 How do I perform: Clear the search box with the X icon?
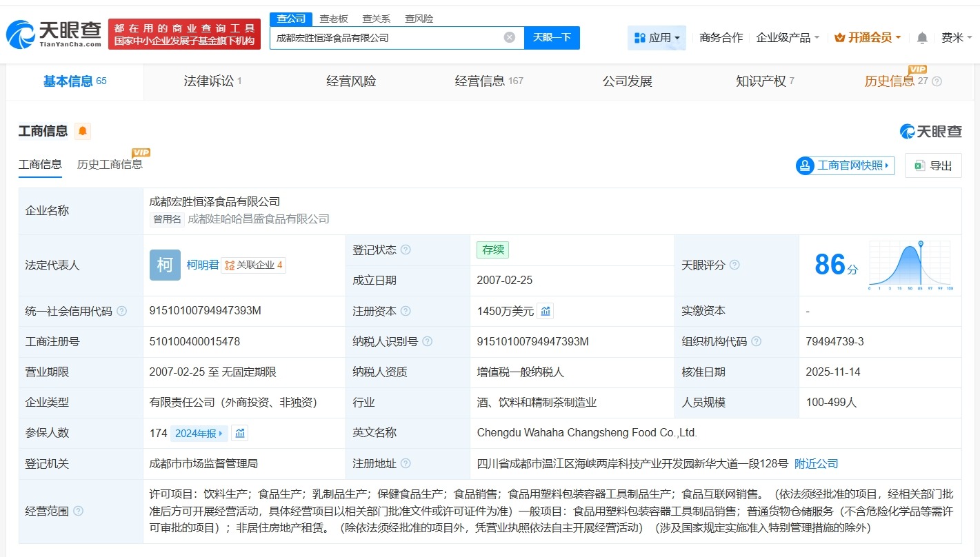(510, 37)
